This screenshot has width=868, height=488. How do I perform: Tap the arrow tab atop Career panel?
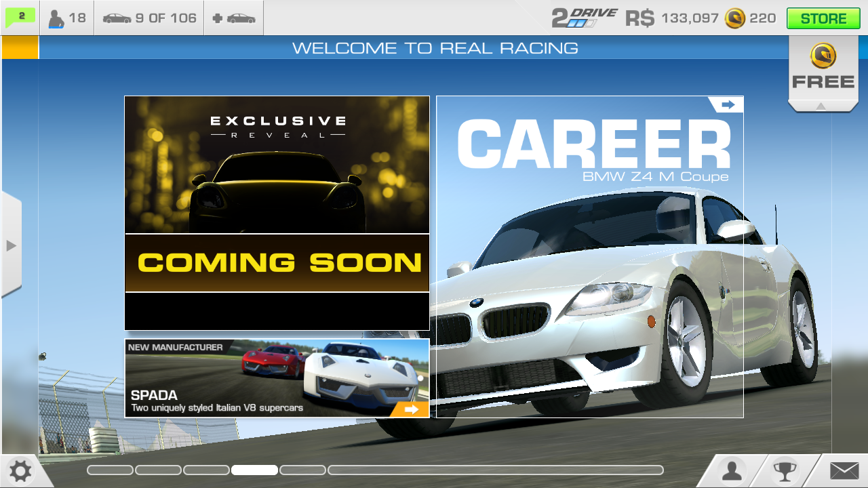pyautogui.click(x=728, y=104)
